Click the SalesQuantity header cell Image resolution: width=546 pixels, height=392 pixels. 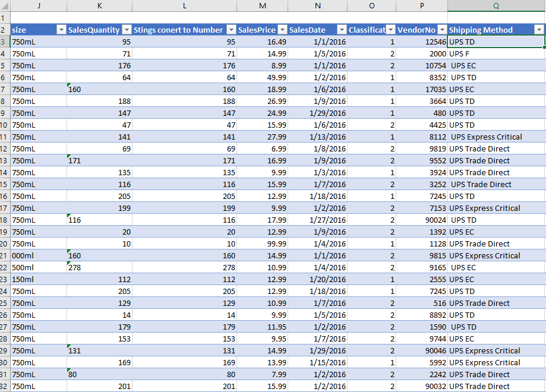click(100, 30)
